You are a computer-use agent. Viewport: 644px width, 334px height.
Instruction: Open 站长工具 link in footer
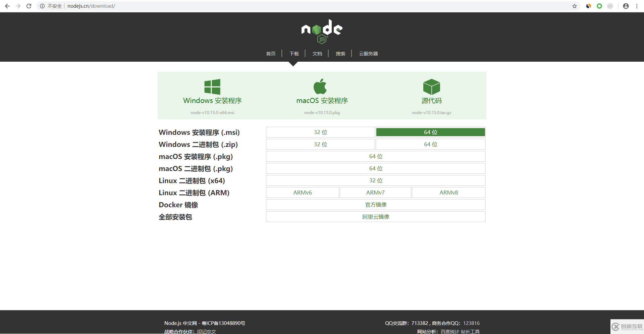[x=470, y=331]
